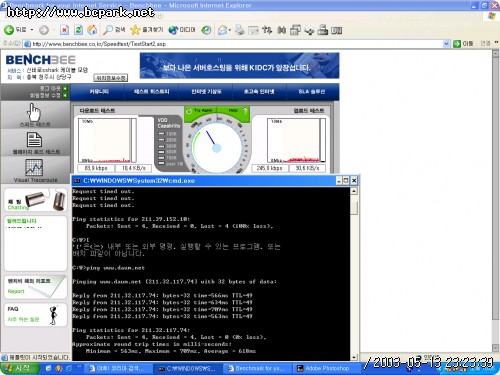Switch to the Benchmark taskbar button
Viewport: 500px width, 375px height.
tap(258, 368)
